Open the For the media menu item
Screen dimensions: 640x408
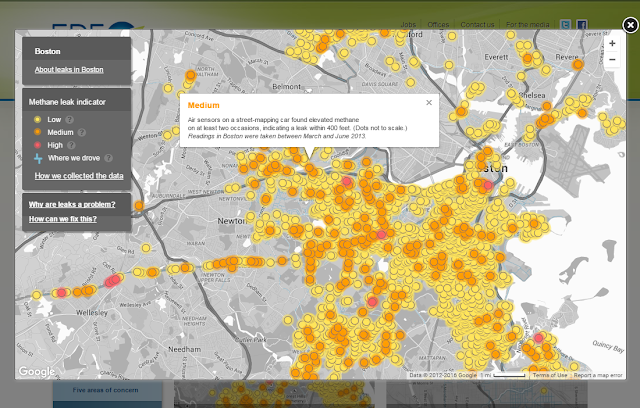[527, 25]
